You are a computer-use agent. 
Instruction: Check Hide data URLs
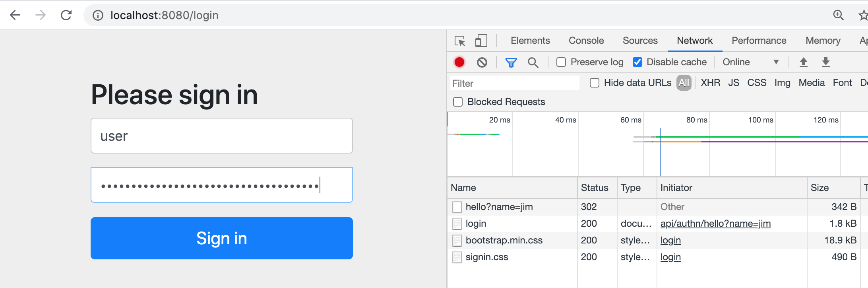[595, 83]
